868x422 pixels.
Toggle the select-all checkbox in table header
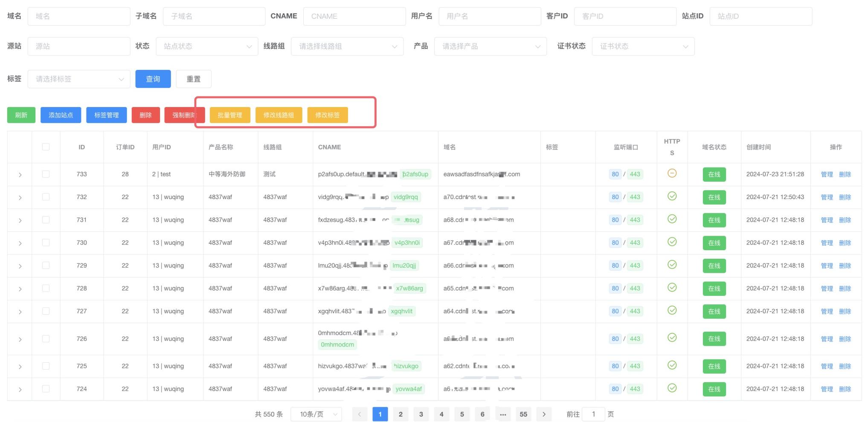[46, 147]
